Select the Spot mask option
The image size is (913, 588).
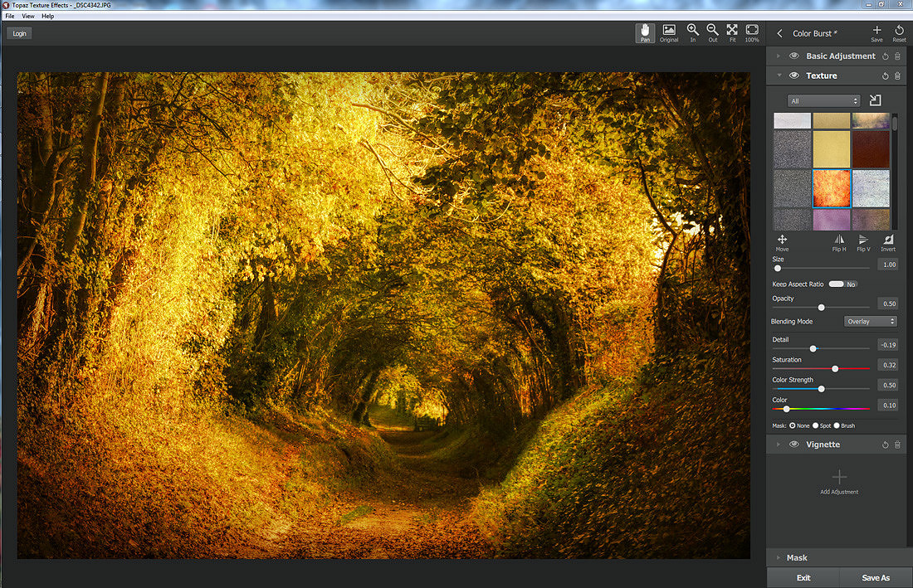coord(815,425)
